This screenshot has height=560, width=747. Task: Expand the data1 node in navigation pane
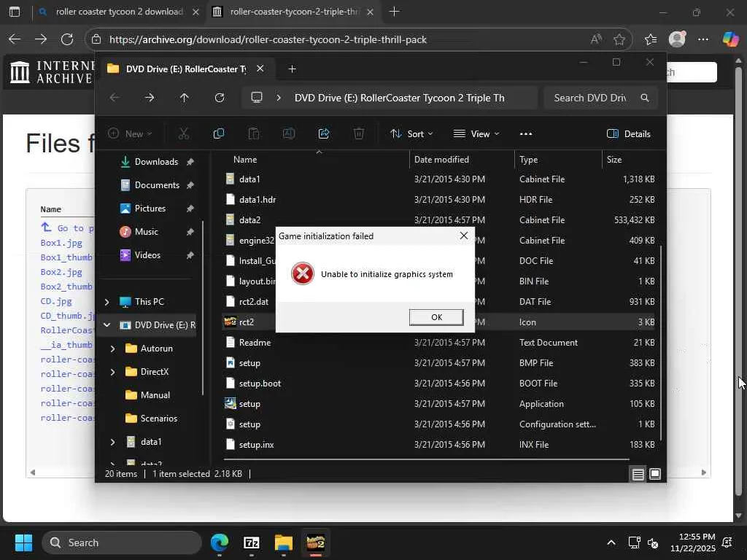tap(112, 442)
